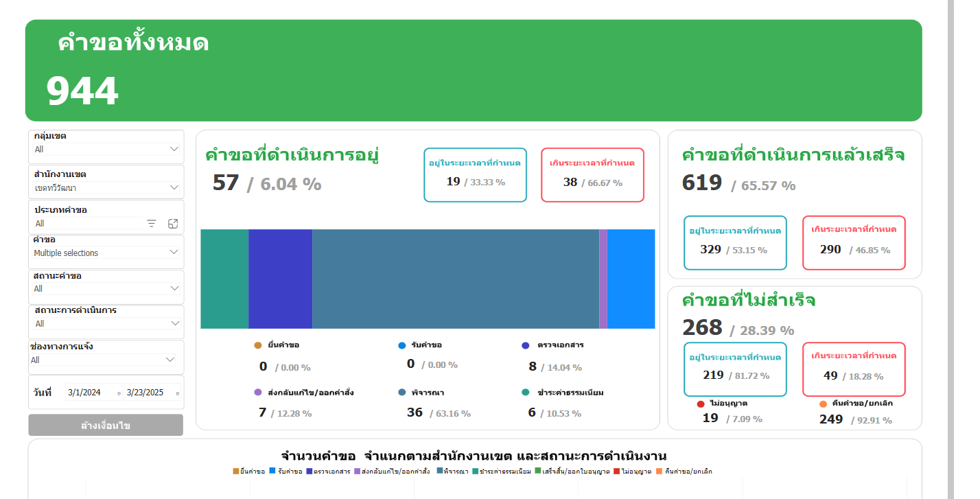Click the ไม่อนุญาต red legend dot
This screenshot has width=980, height=499.
click(x=701, y=404)
